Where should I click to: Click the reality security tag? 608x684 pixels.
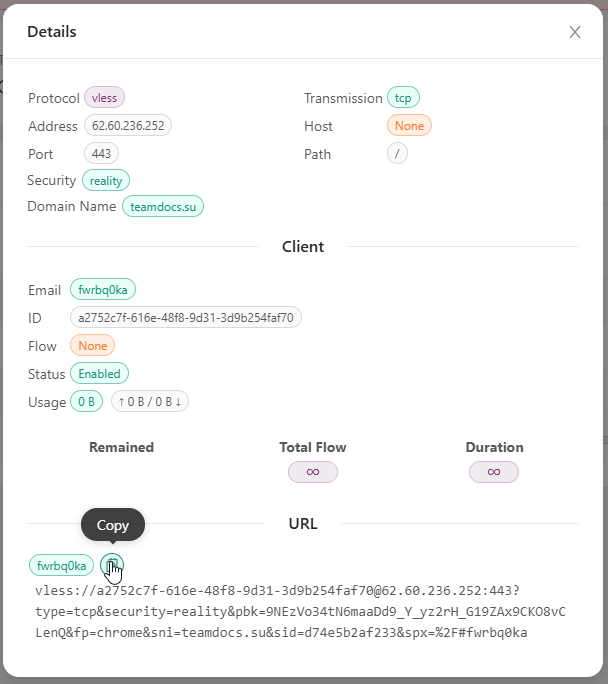(106, 180)
